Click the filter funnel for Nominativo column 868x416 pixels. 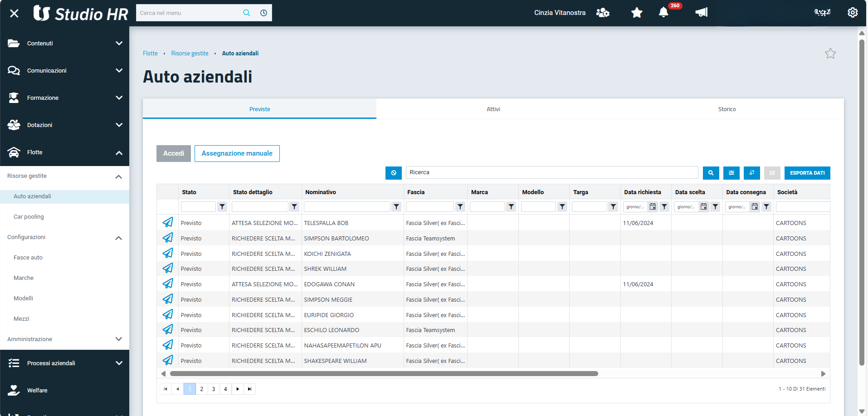(396, 207)
